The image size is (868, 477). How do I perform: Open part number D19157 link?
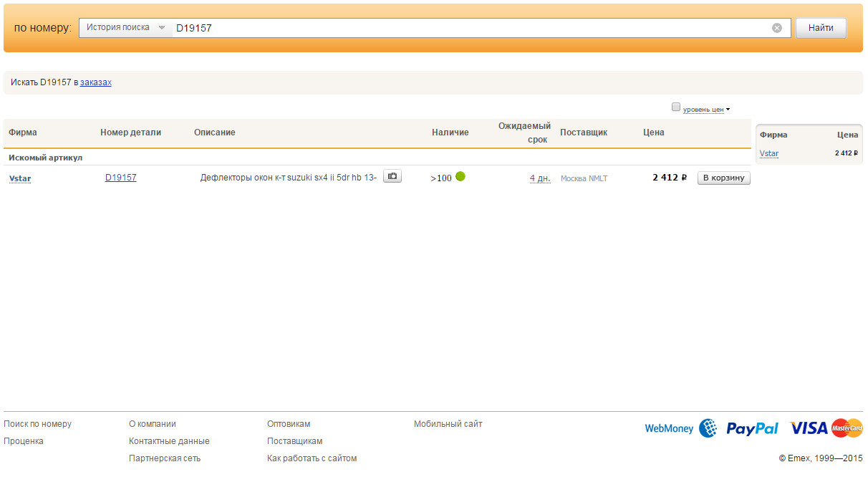[120, 178]
